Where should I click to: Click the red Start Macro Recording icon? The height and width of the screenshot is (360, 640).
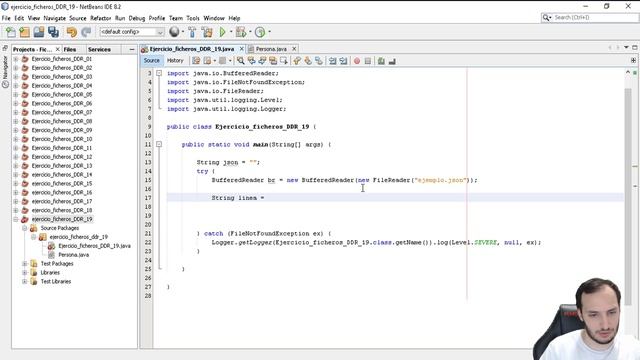pyautogui.click(x=357, y=61)
